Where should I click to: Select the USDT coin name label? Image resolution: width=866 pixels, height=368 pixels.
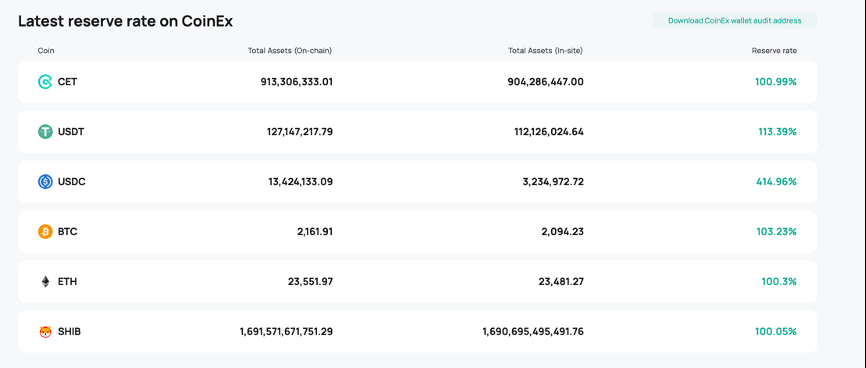pyautogui.click(x=71, y=132)
